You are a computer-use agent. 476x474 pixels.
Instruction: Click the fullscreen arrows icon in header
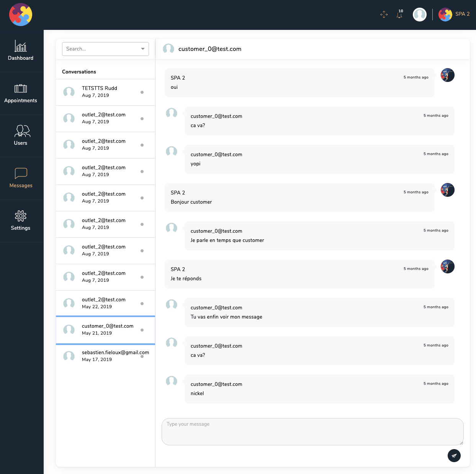384,15
